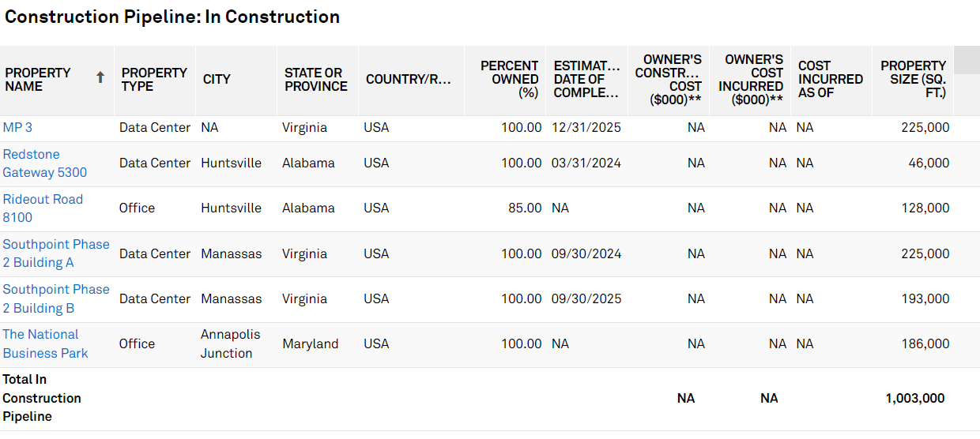Sort by Property Size (Sq. Ft.) header
The width and height of the screenshot is (980, 439).
913,79
